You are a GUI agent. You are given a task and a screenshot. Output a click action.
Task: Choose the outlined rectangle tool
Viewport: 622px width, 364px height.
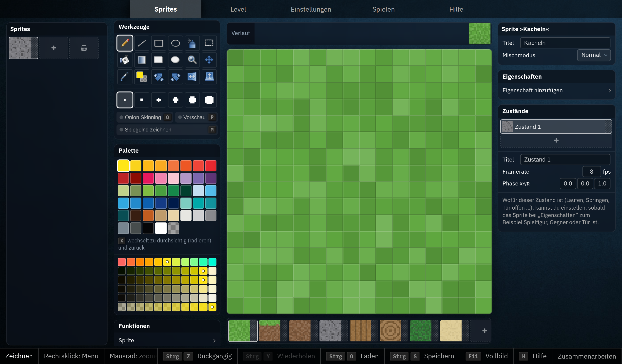click(158, 43)
